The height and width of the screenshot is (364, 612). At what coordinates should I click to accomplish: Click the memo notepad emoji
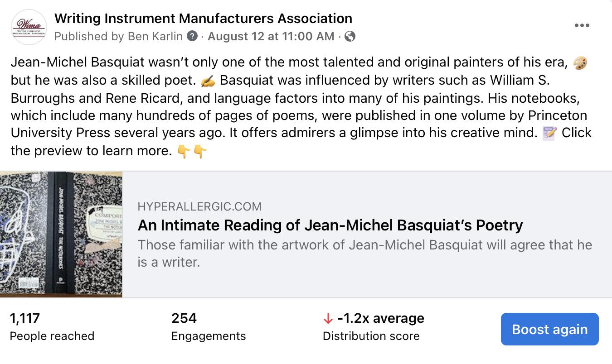tap(549, 133)
